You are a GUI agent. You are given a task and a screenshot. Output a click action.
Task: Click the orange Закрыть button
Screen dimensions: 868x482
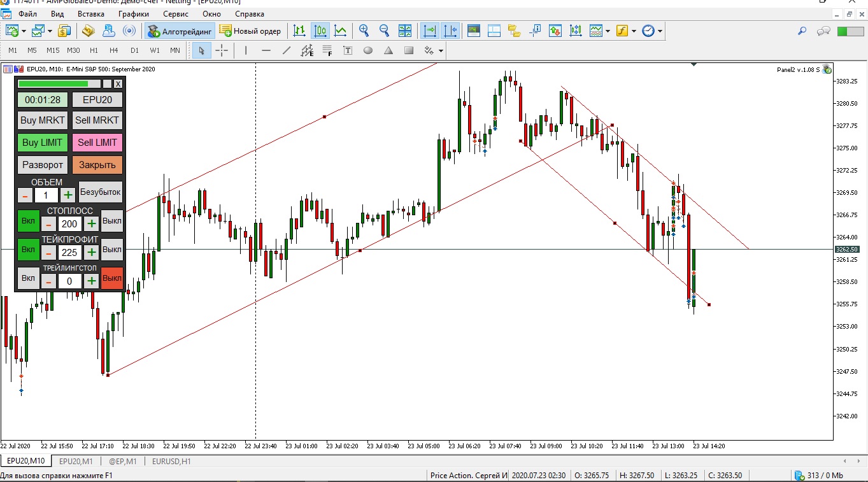pyautogui.click(x=97, y=165)
